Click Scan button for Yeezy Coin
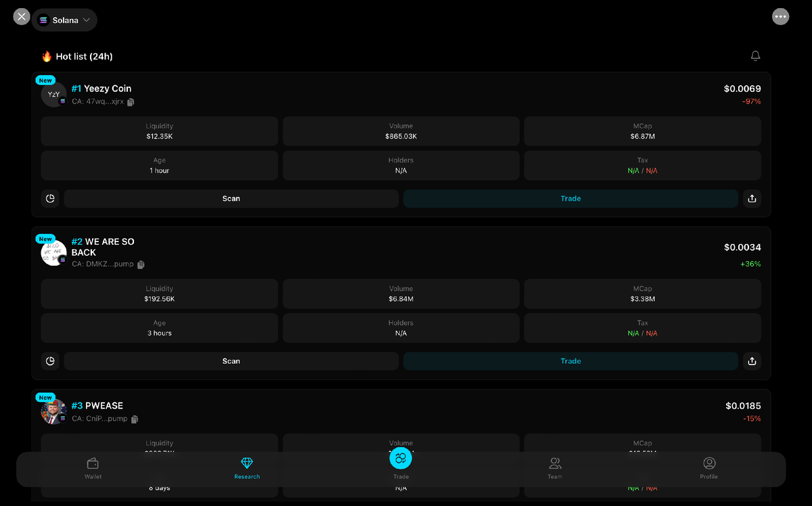This screenshot has height=506, width=812. (x=231, y=198)
